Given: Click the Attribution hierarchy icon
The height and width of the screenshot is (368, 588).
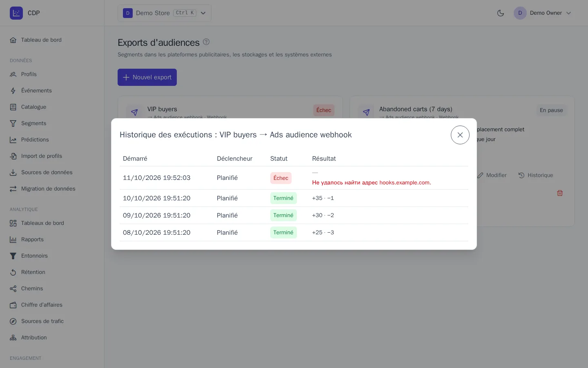Looking at the screenshot, I should pyautogui.click(x=13, y=338).
